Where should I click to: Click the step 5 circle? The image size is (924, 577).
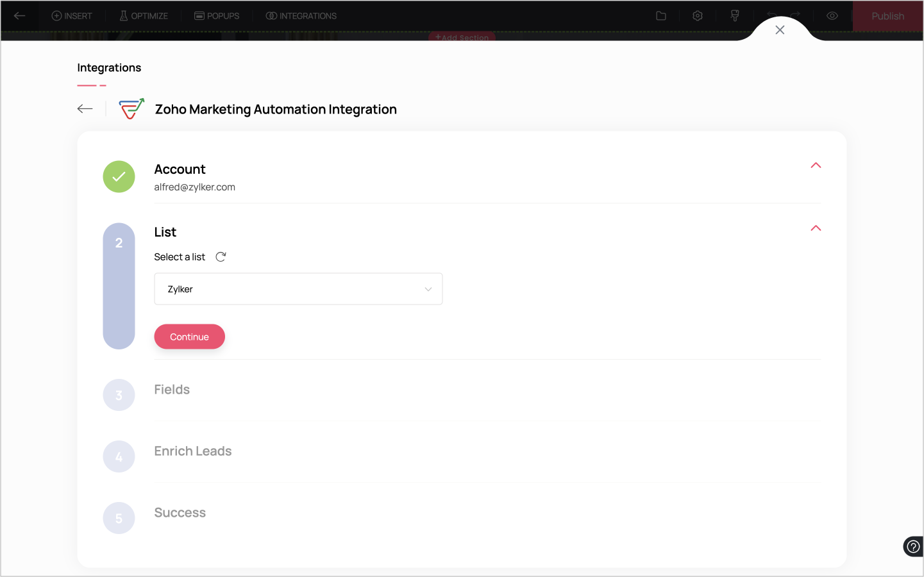[x=119, y=518]
